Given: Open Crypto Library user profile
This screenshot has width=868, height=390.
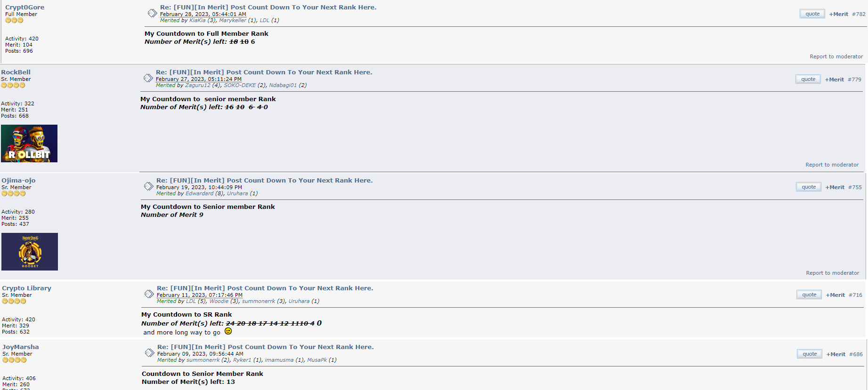Looking at the screenshot, I should [26, 288].
